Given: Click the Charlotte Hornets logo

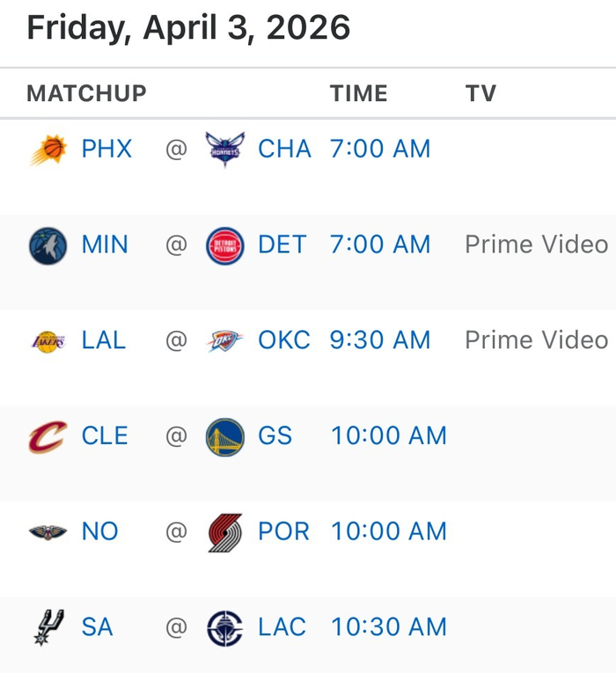Looking at the screenshot, I should point(225,150).
